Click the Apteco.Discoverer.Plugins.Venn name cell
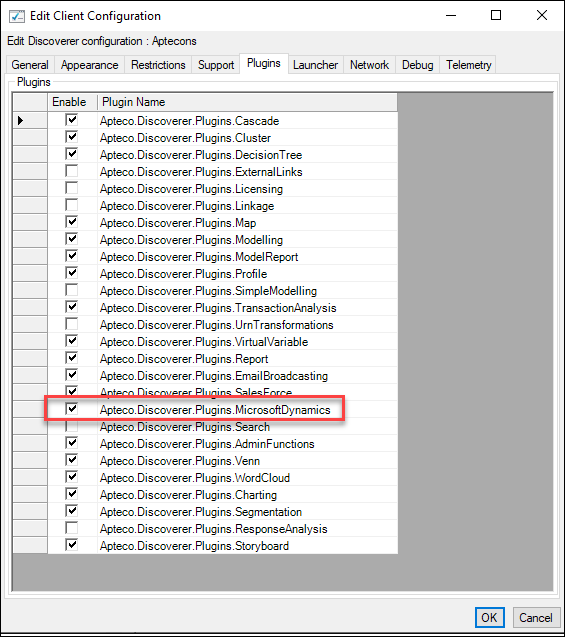The image size is (565, 637). click(247, 460)
